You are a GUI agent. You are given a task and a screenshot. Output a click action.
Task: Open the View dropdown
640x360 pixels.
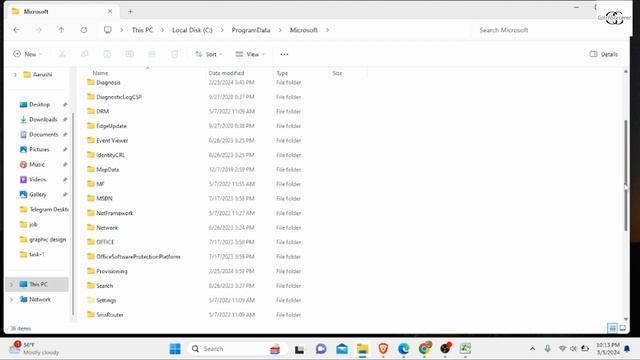[x=250, y=54]
